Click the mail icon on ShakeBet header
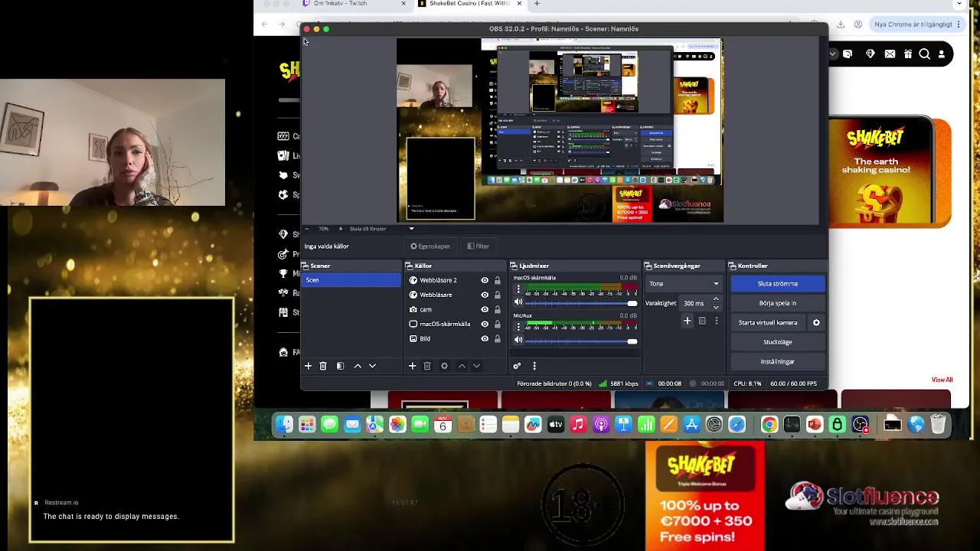The height and width of the screenshot is (551, 980). [890, 54]
